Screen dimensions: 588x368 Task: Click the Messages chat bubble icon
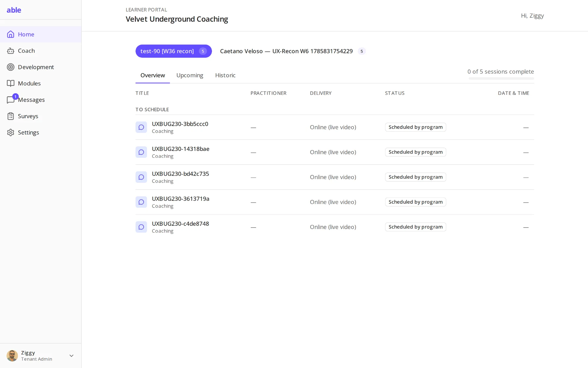(11, 100)
